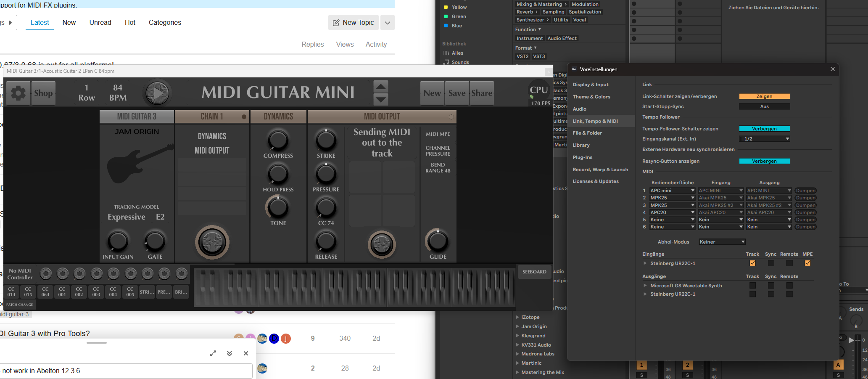Expand the iZotope plug-in folder
Viewport: 868px width, 379px height.
click(517, 317)
